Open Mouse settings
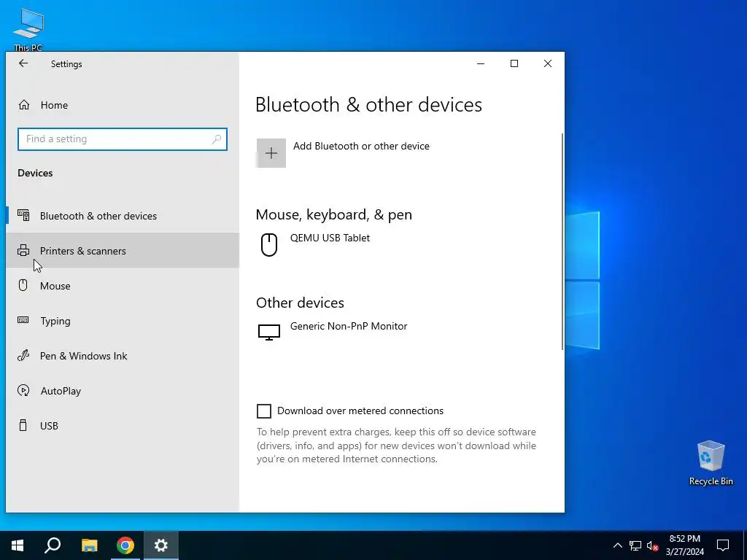The image size is (747, 560). coord(122,286)
